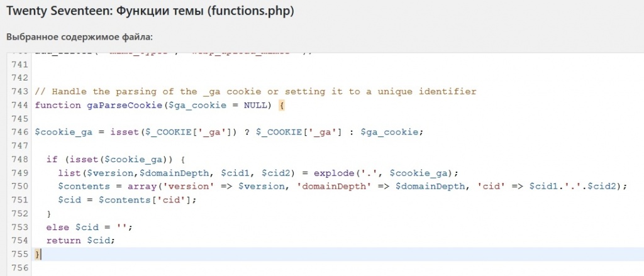The image size is (644, 276).
Task: Click line number 750 in the gutter
Action: click(19, 187)
